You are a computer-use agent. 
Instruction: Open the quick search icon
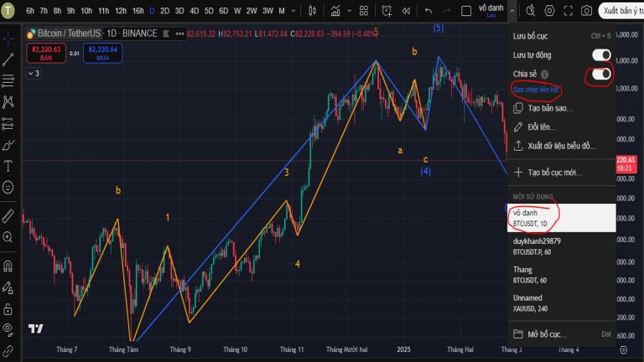tap(531, 11)
